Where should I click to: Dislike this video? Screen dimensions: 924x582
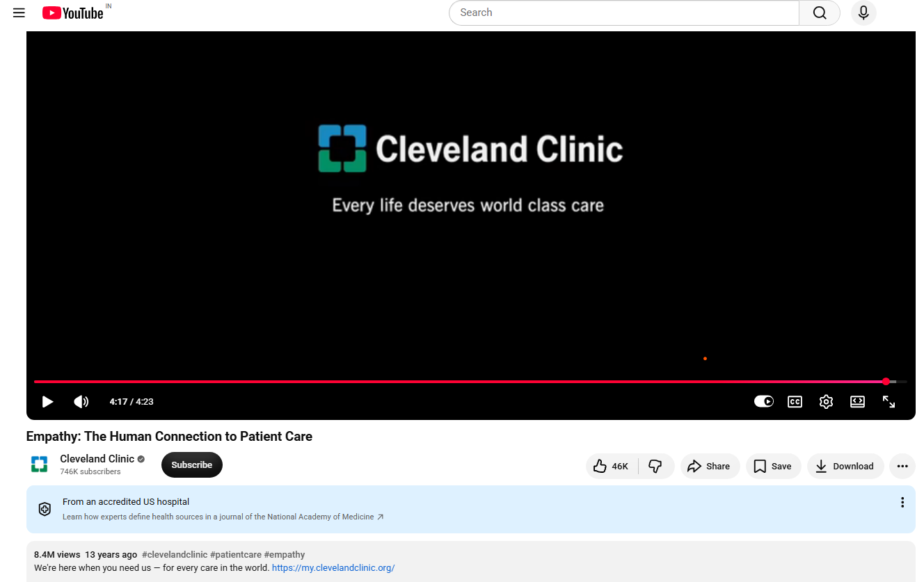click(x=655, y=467)
